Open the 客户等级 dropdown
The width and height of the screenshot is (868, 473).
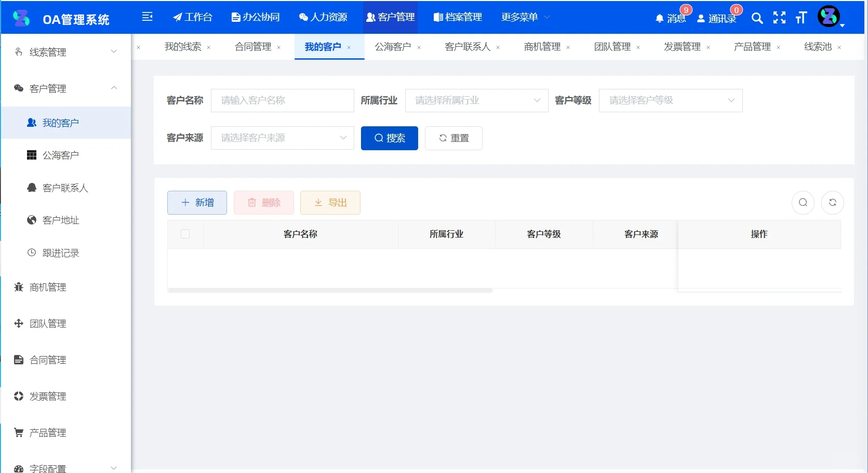point(670,100)
